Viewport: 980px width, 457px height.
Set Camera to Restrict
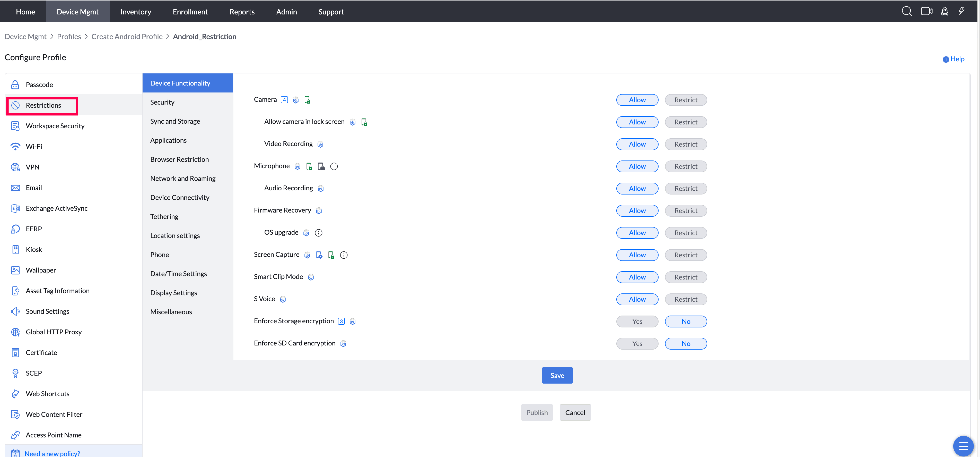[686, 100]
